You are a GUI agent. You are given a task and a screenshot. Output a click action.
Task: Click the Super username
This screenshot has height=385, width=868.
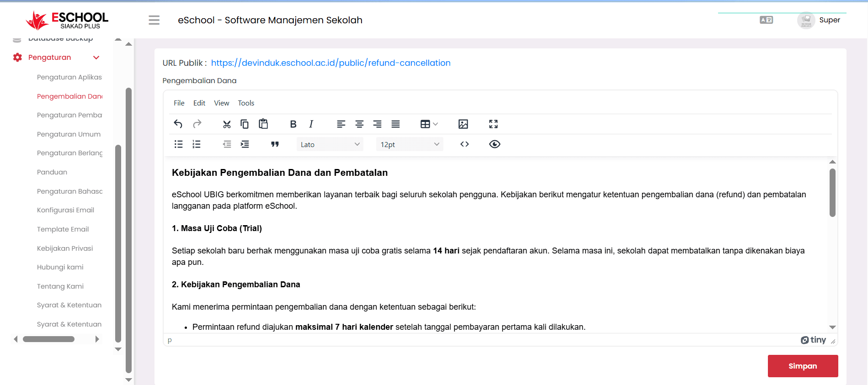pyautogui.click(x=830, y=20)
